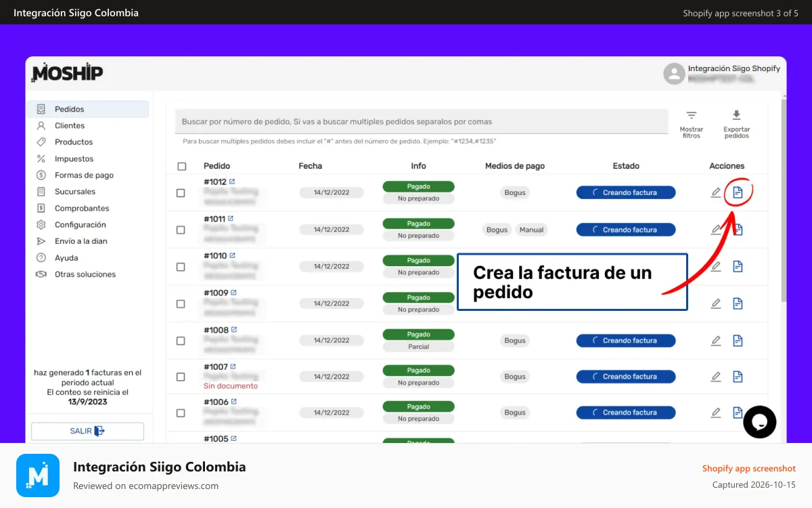
Task: Click Creando factura status for order #1012
Action: point(626,192)
